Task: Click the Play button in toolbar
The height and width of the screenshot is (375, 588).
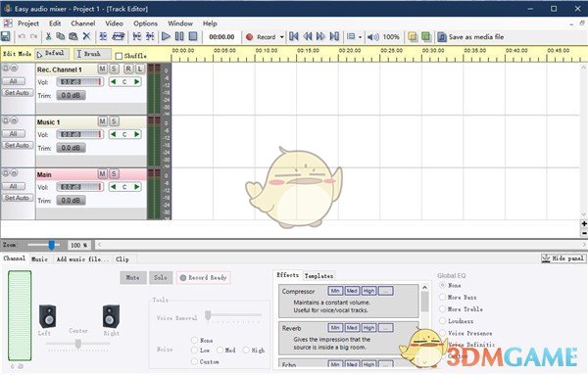Action: (x=166, y=36)
